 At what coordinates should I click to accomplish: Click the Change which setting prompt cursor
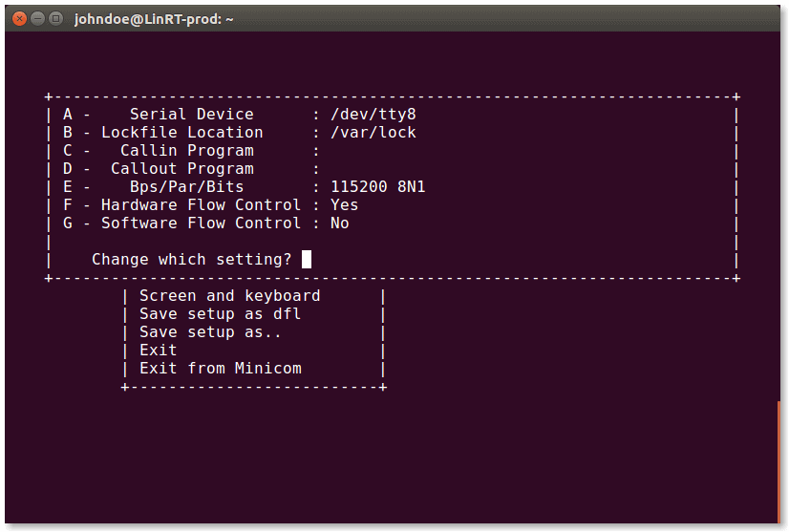[x=307, y=259]
